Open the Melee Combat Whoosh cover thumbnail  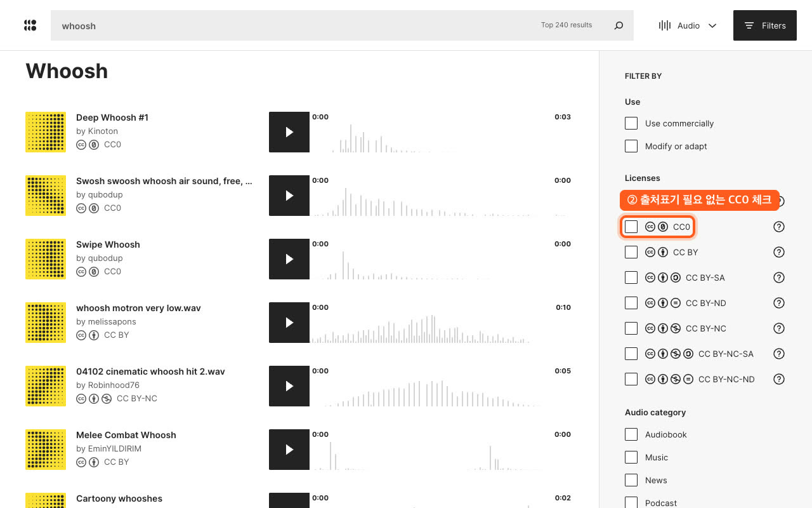pyautogui.click(x=46, y=450)
